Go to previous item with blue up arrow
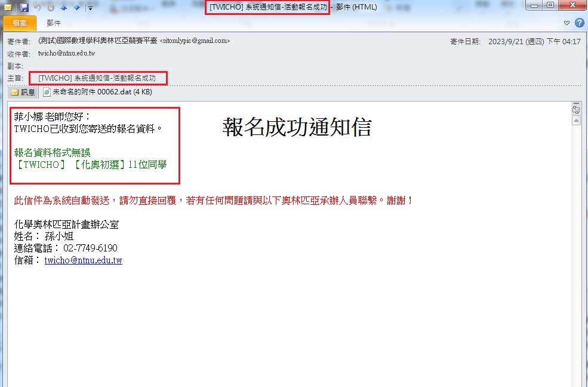 point(63,8)
